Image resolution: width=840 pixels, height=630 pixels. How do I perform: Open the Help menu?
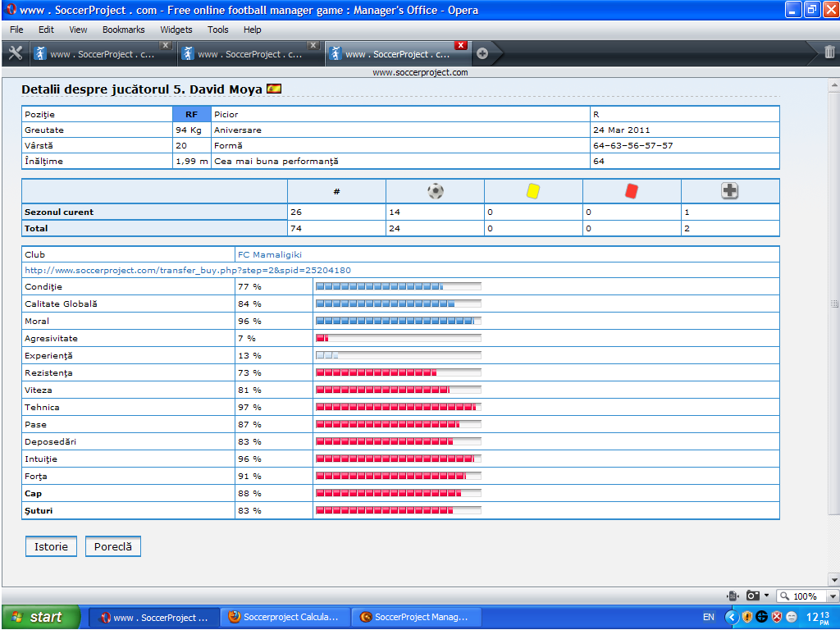point(253,30)
